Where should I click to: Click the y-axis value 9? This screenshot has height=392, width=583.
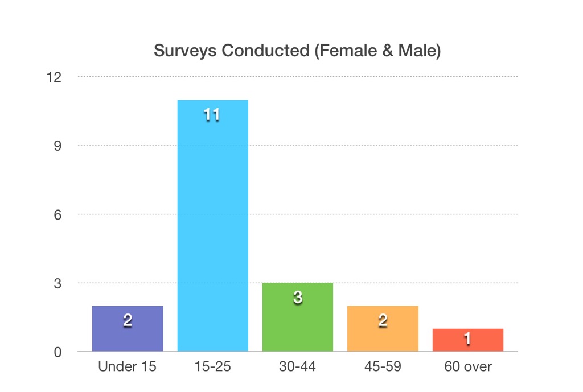point(58,146)
